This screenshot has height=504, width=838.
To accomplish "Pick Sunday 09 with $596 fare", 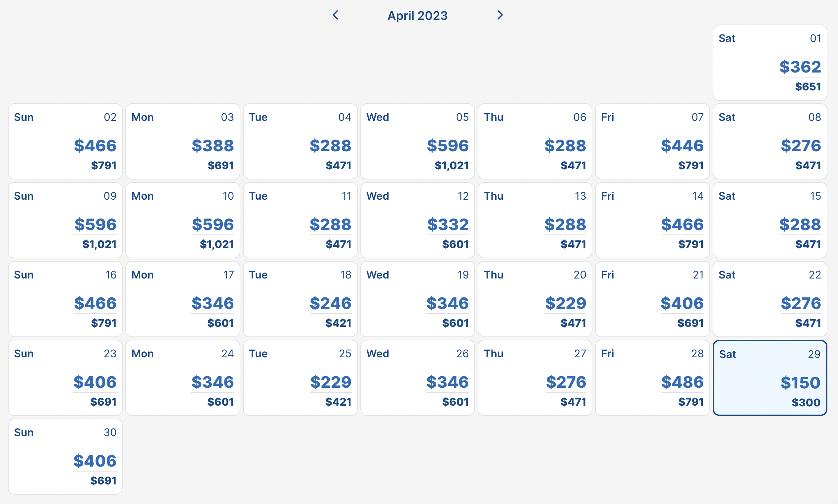I will point(65,220).
